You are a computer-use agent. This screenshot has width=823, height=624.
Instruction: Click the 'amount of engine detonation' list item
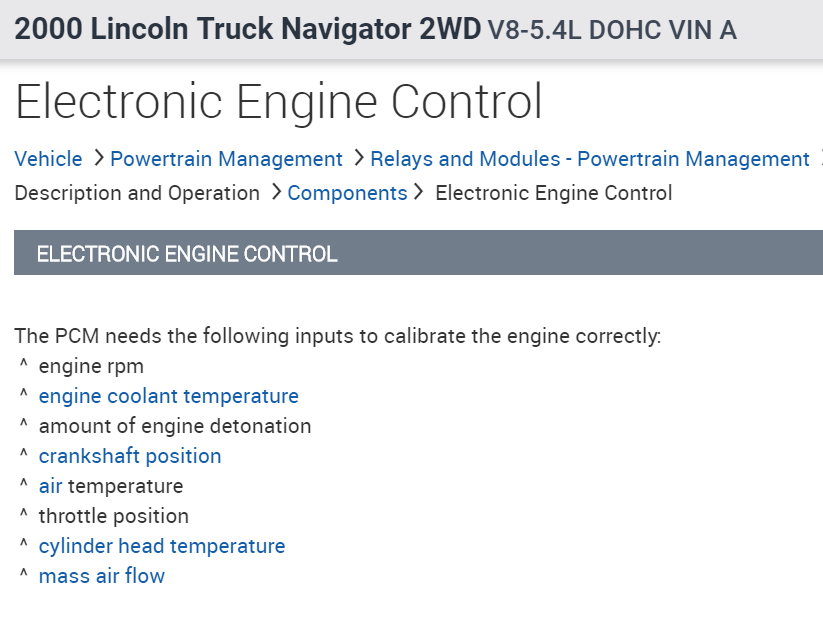[x=175, y=426]
